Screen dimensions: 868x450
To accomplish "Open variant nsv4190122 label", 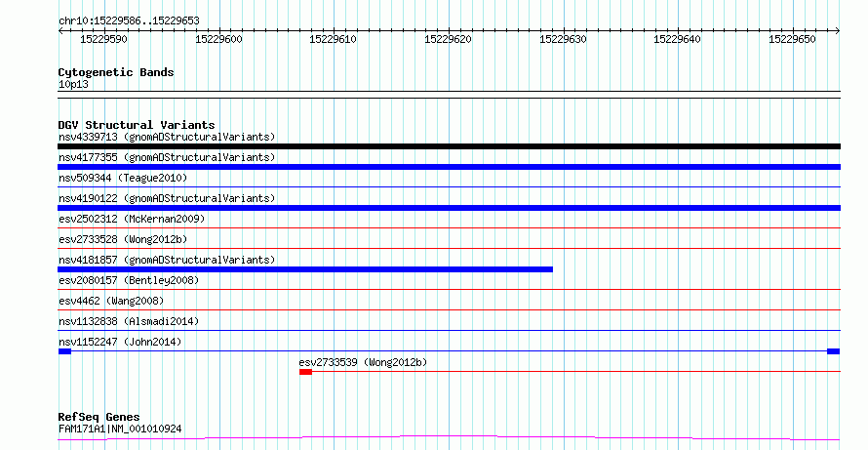I will pyautogui.click(x=167, y=198).
